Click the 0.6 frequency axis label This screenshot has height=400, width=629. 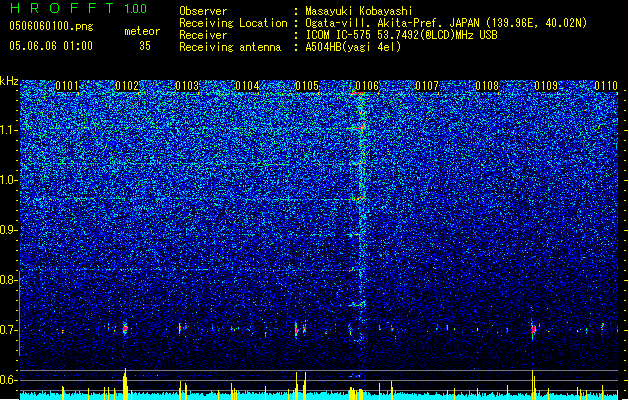point(8,380)
